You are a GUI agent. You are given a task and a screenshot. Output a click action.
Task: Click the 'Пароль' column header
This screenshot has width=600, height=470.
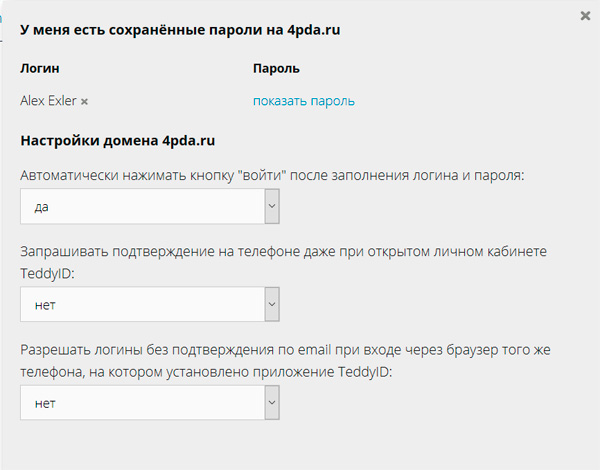276,69
